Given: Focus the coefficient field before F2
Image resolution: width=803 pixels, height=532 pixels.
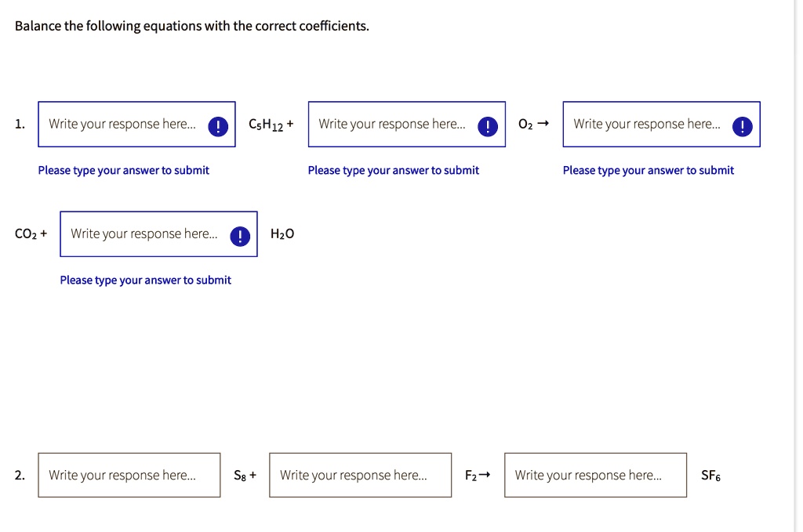Looking at the screenshot, I should [361, 476].
